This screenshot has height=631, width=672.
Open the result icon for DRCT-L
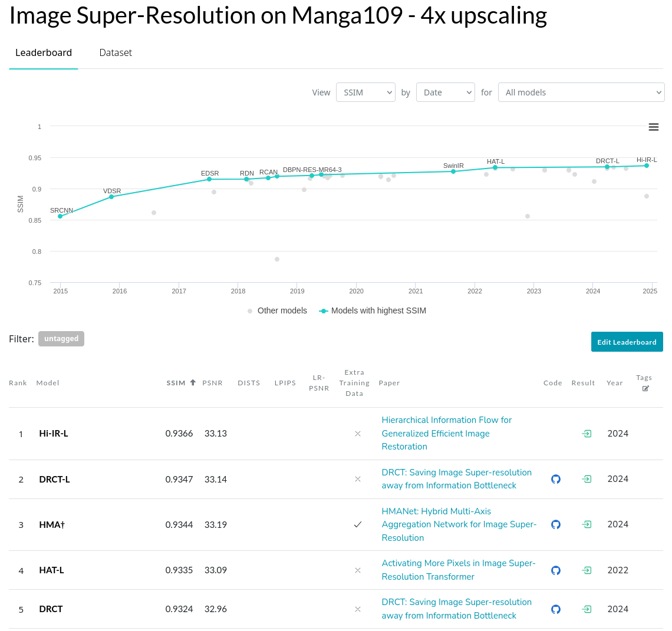pyautogui.click(x=587, y=479)
